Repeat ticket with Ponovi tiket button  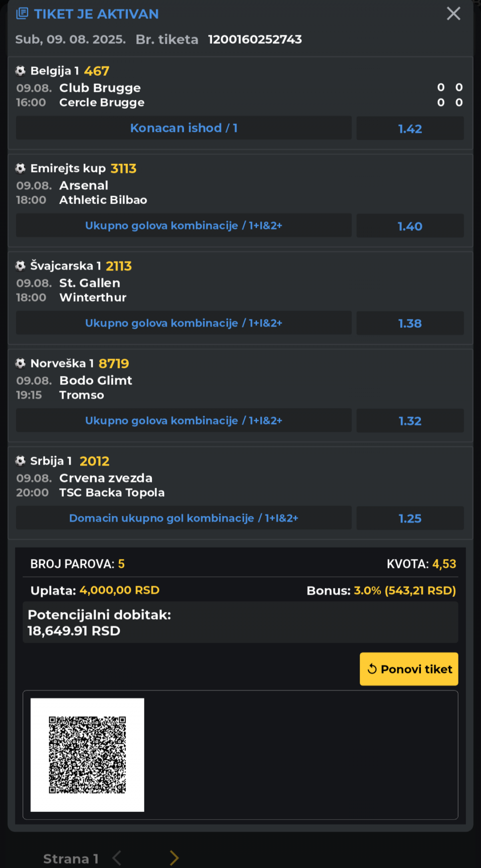click(409, 669)
